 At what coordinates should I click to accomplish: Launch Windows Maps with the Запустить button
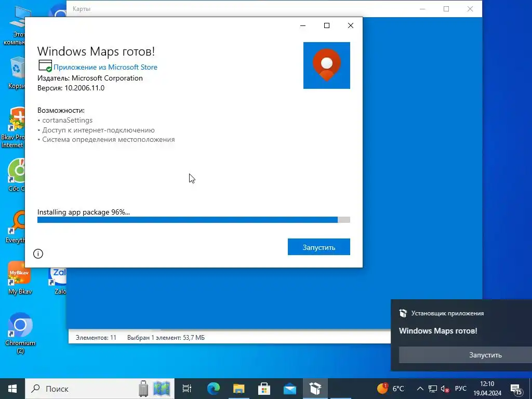318,247
